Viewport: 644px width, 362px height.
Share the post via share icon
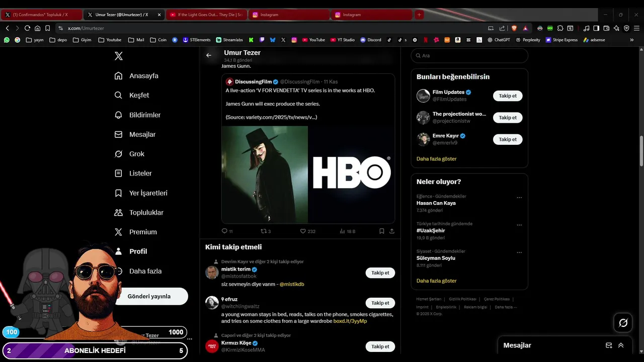[392, 231]
